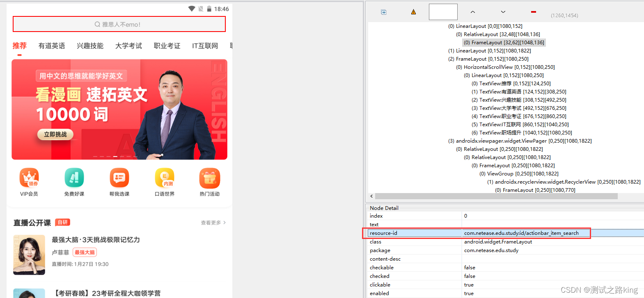Click the clickable row value true
The height and width of the screenshot is (298, 644).
469,285
